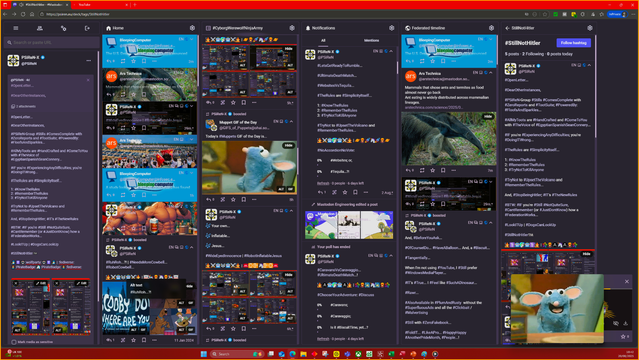This screenshot has height=360, width=639.
Task: Expand the BleepingComputer post in the Home column
Action: click(192, 40)
